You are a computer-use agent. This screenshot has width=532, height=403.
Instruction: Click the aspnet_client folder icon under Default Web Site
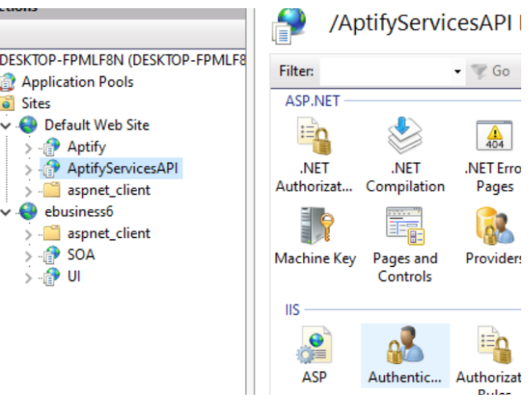[51, 190]
